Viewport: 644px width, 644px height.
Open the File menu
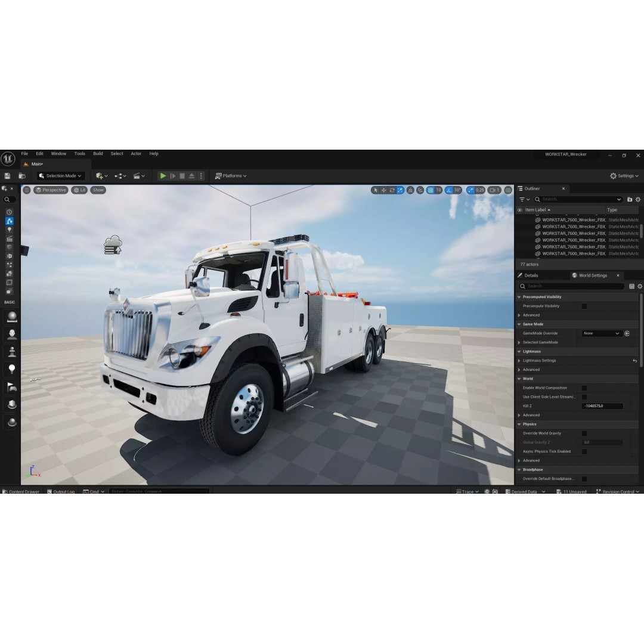tap(24, 154)
